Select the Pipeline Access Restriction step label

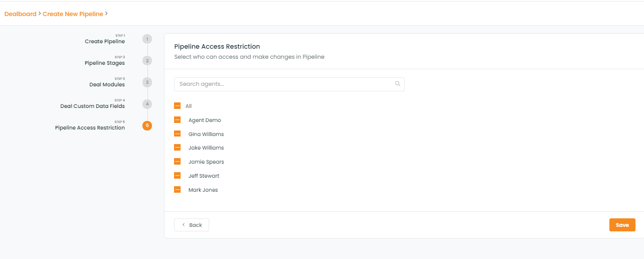[90, 127]
